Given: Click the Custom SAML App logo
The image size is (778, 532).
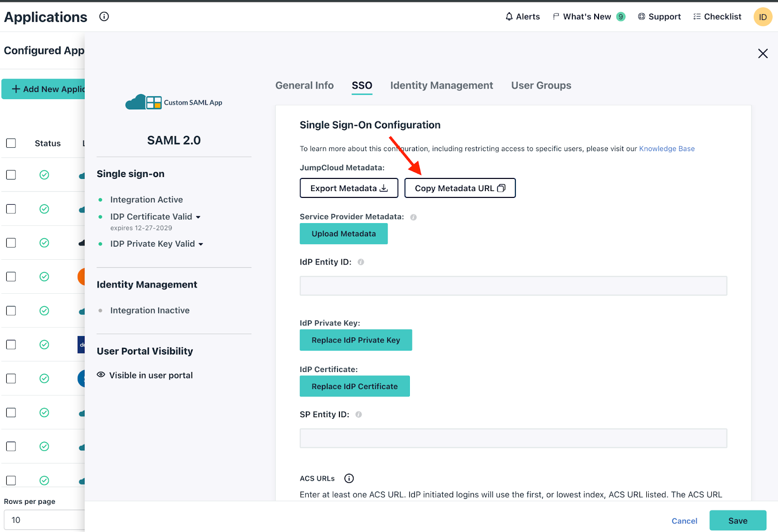Looking at the screenshot, I should [x=174, y=102].
